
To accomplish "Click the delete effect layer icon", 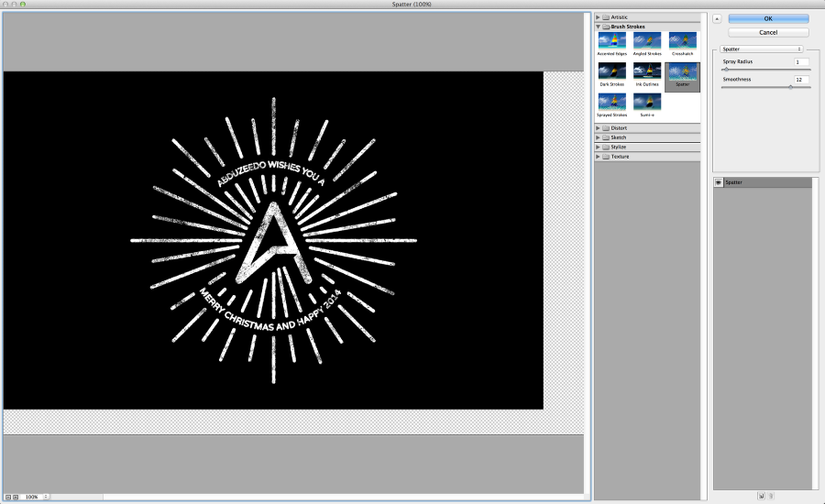I will click(770, 496).
